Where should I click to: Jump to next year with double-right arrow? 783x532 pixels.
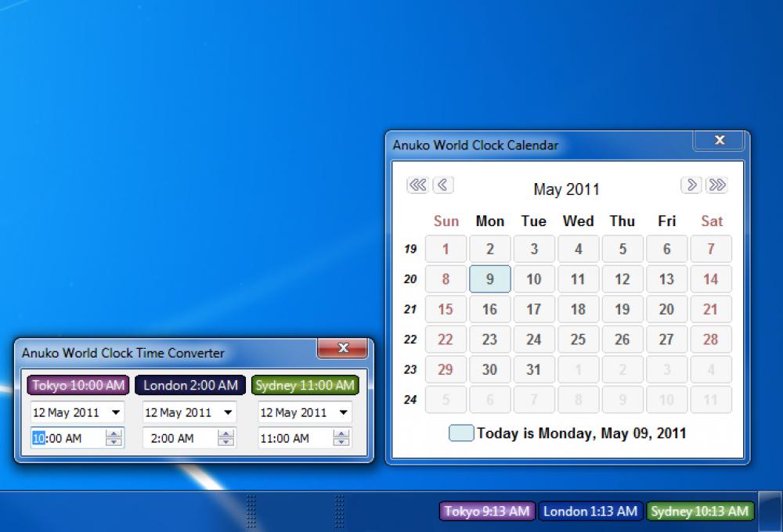click(x=716, y=185)
